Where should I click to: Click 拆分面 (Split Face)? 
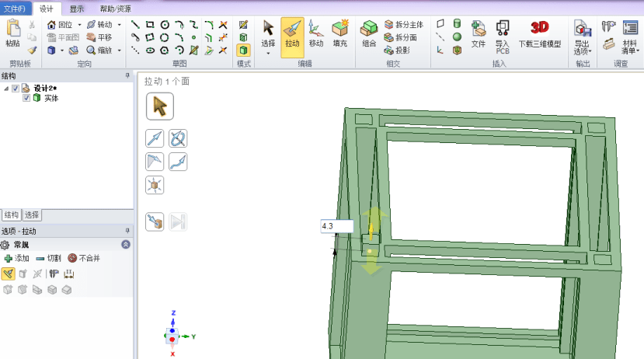[x=400, y=37]
